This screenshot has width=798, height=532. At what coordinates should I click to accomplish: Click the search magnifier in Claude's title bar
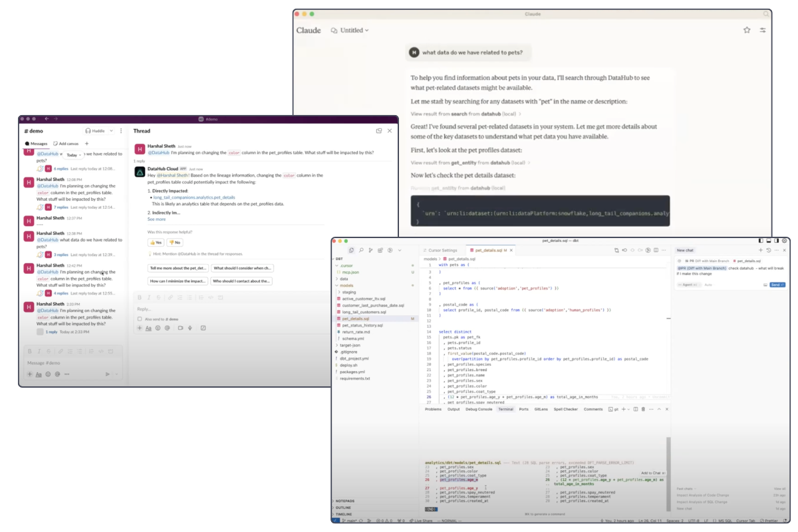coord(766,14)
